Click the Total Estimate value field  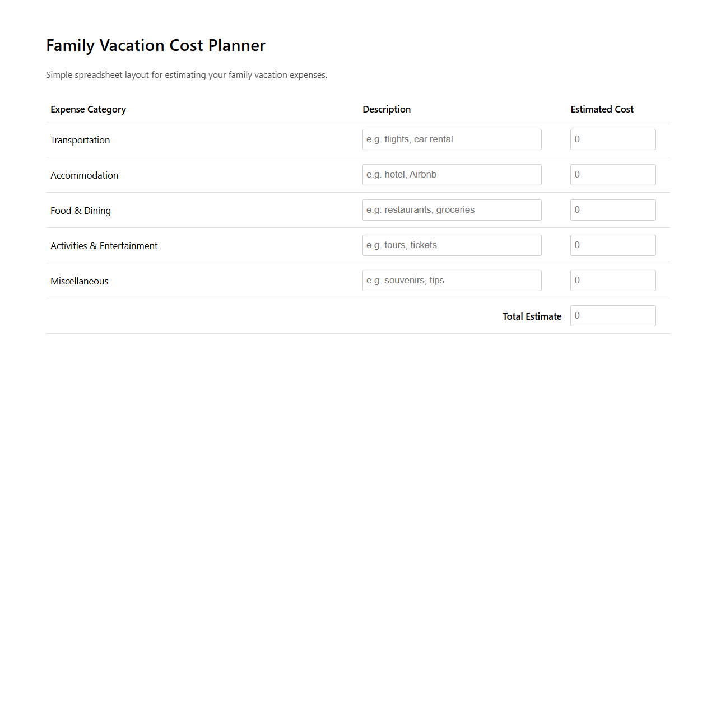612,315
